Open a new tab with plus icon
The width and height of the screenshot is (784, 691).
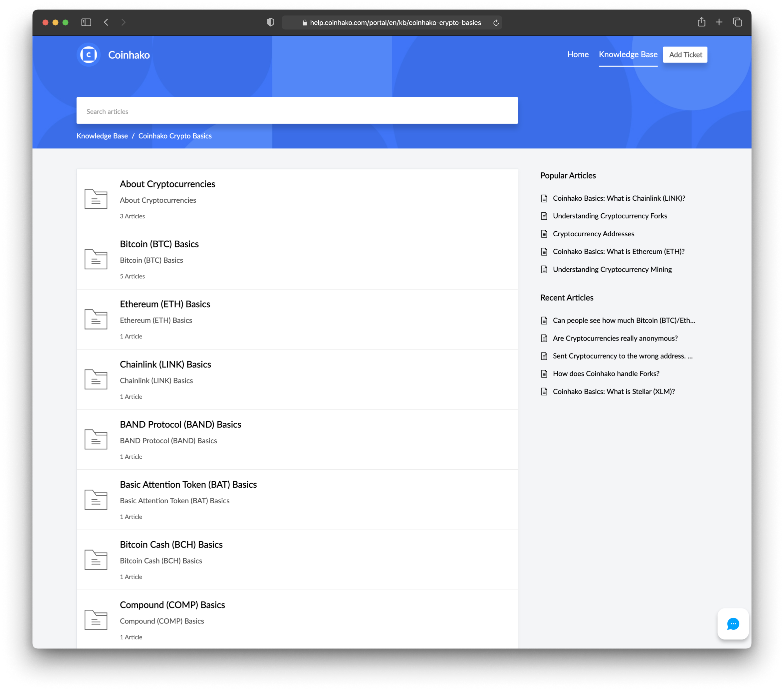point(719,22)
